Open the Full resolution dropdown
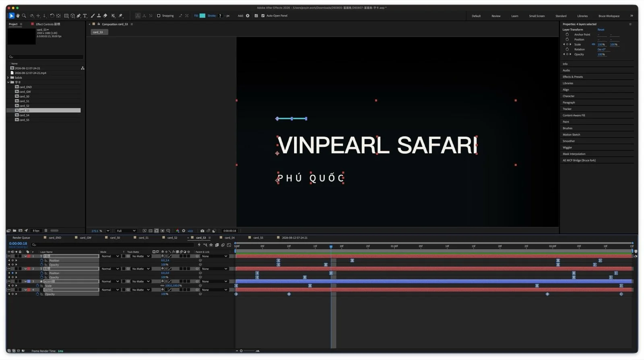644x360 pixels. point(126,231)
